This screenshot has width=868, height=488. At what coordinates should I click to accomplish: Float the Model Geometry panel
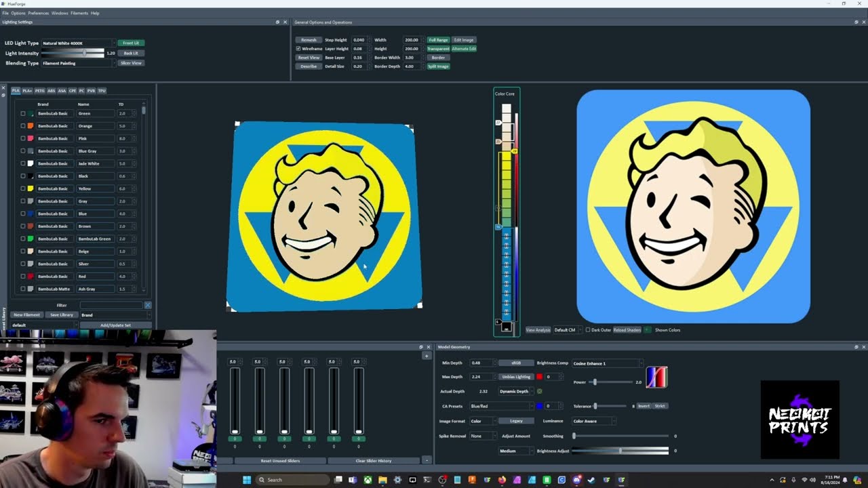pos(856,347)
